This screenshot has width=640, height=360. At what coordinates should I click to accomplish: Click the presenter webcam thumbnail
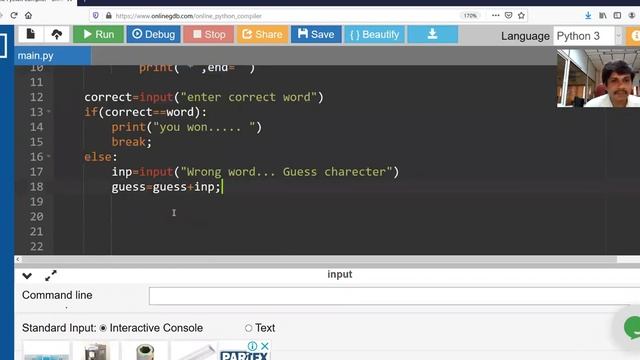click(598, 78)
